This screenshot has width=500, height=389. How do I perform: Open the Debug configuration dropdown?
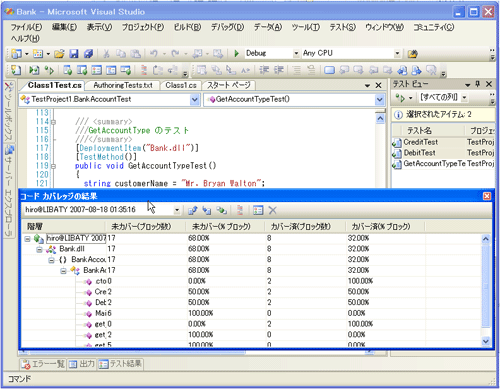coord(296,53)
